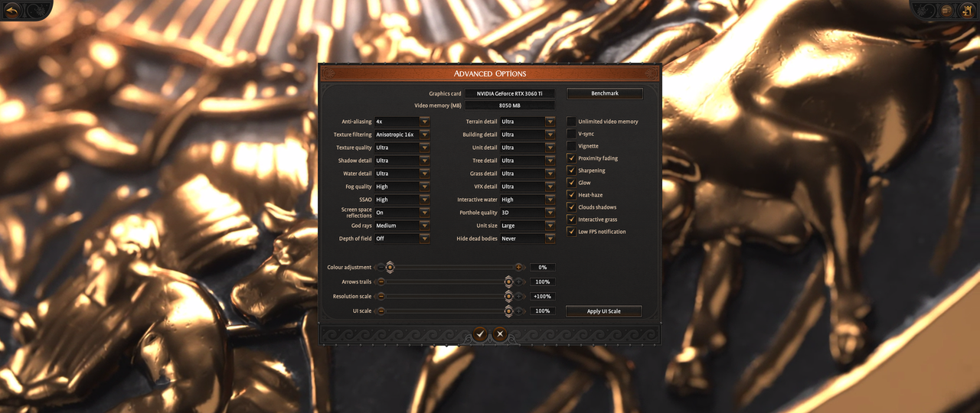Change the Shadow detail dropdown
This screenshot has height=413, width=980.
402,161
